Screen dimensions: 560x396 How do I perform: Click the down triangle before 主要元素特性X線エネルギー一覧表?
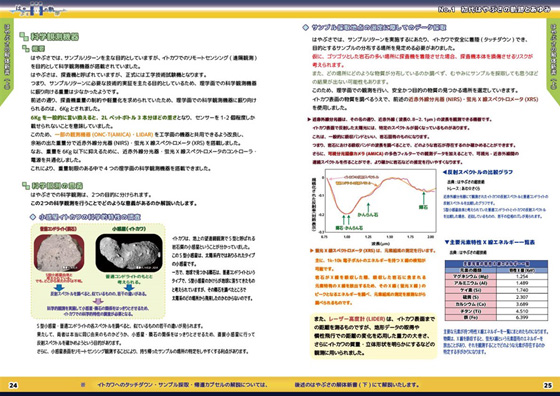point(446,242)
